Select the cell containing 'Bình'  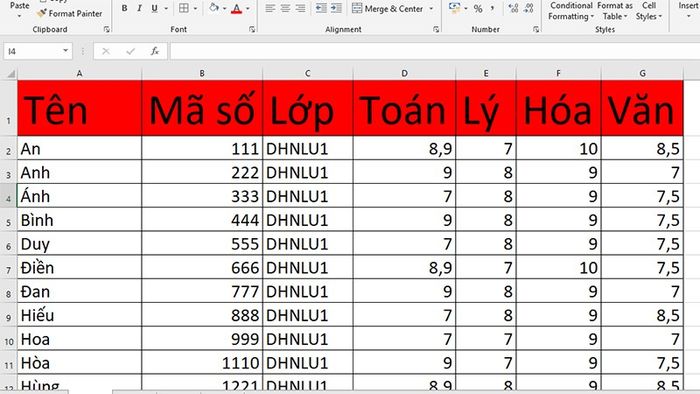(x=79, y=220)
